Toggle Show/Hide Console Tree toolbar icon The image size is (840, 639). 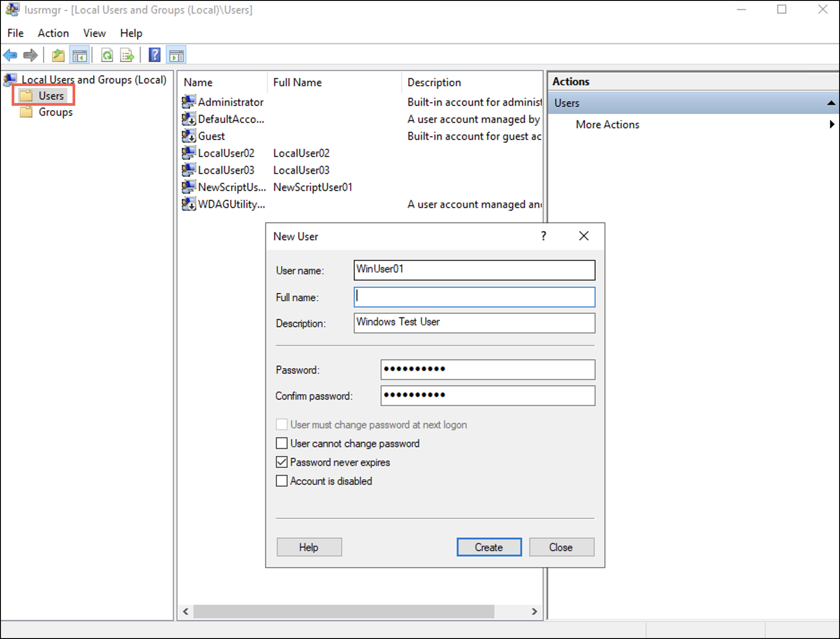pos(80,56)
